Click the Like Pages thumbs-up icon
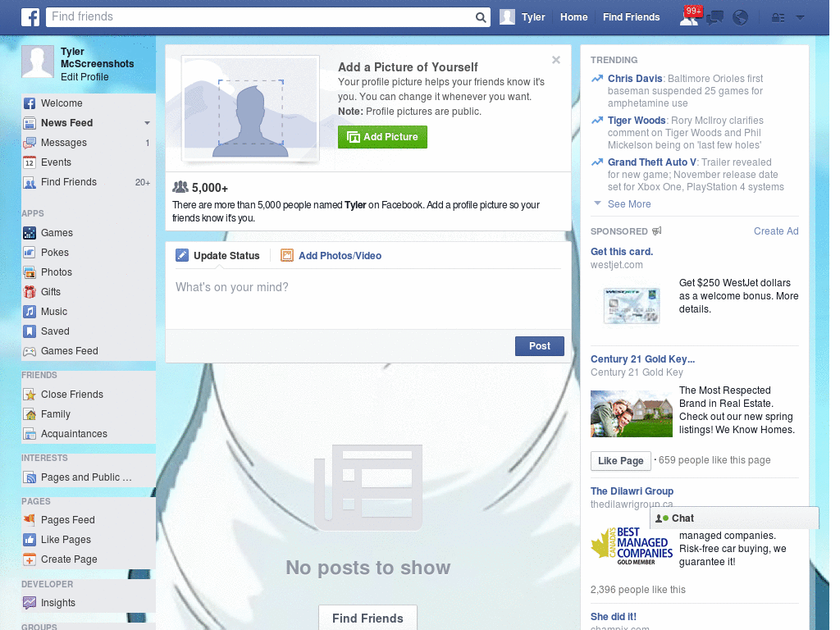The height and width of the screenshot is (630, 840). point(30,540)
